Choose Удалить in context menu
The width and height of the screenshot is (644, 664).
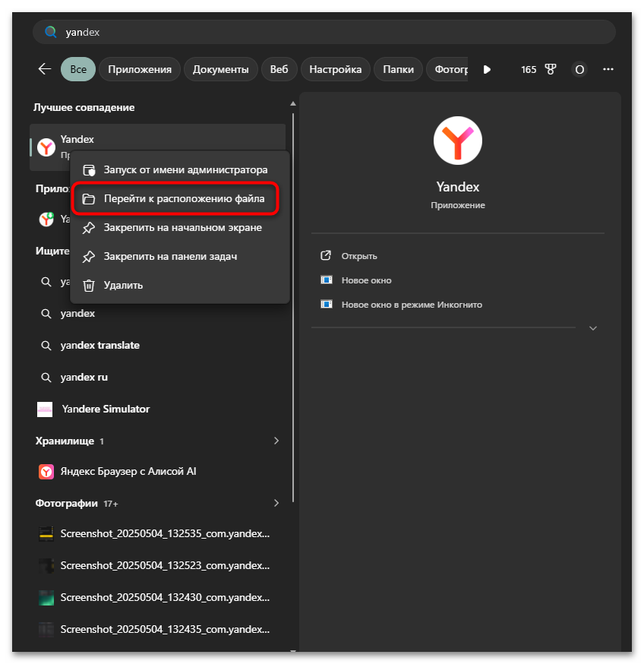180,285
